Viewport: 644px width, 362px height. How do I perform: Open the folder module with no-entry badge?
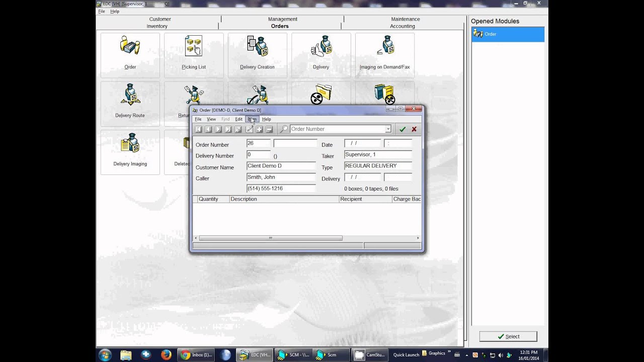point(321,94)
